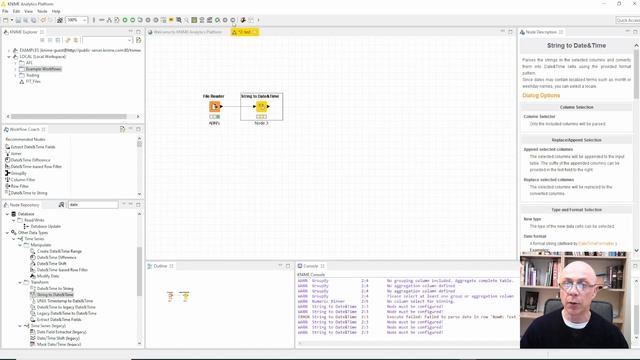Expand the EXAMPLES server tree node
Image resolution: width=640 pixels, height=360 pixels.
tap(9, 50)
